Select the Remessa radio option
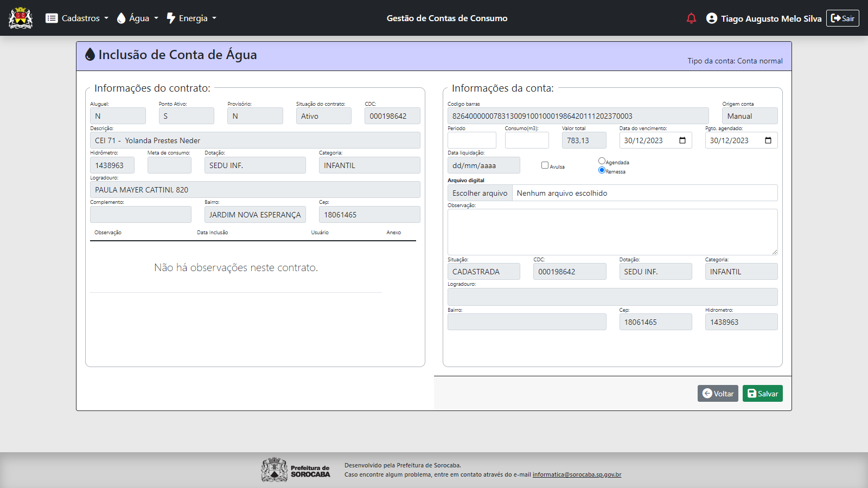Screen dimensions: 868x488 coord(602,170)
